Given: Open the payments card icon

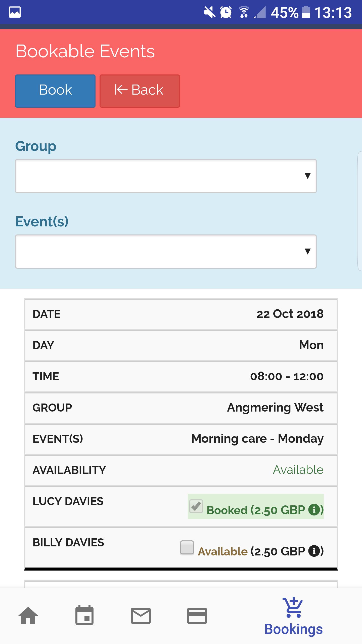Looking at the screenshot, I should (x=197, y=616).
